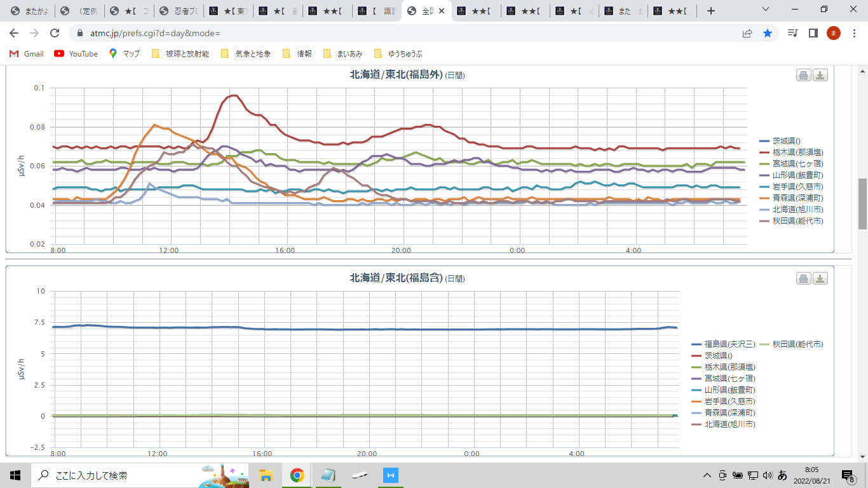View site information via lock icon
This screenshot has height=488, width=868.
tap(80, 33)
